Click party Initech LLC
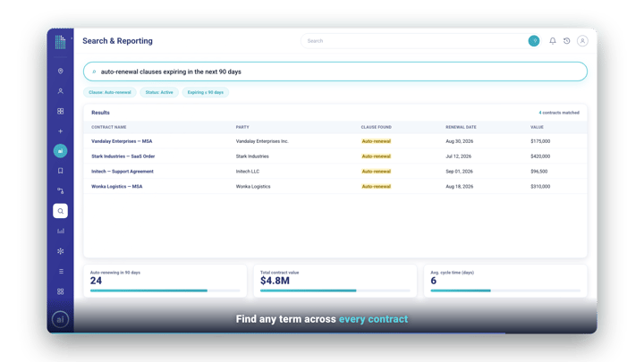Viewport: 644px width, 362px height. pyautogui.click(x=248, y=172)
